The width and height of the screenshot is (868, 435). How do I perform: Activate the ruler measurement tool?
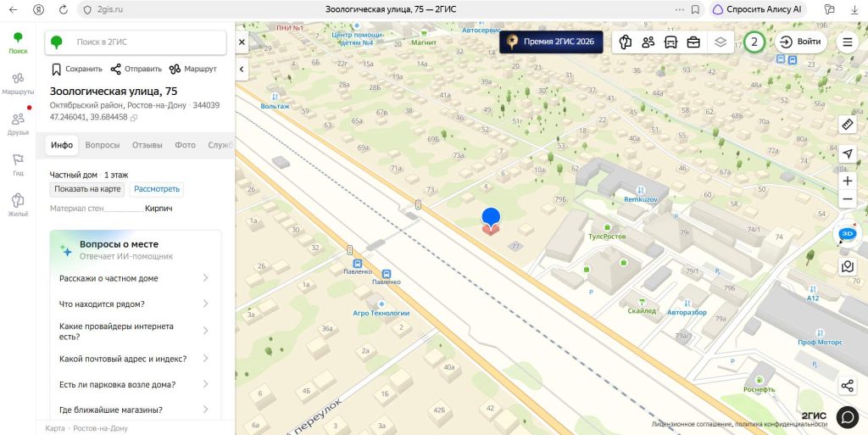pyautogui.click(x=848, y=125)
